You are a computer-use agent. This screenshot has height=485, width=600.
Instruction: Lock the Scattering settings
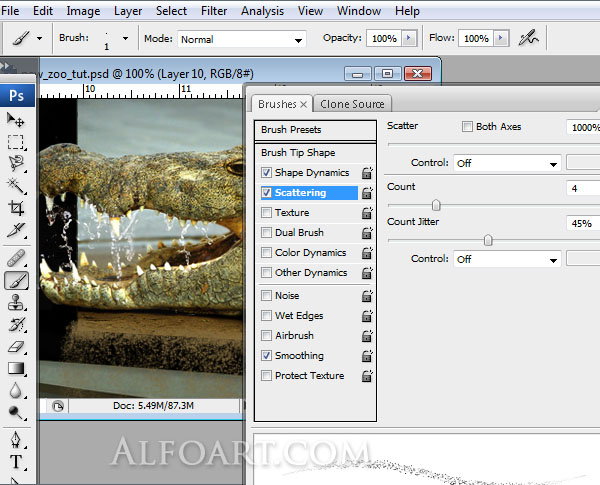[367, 193]
